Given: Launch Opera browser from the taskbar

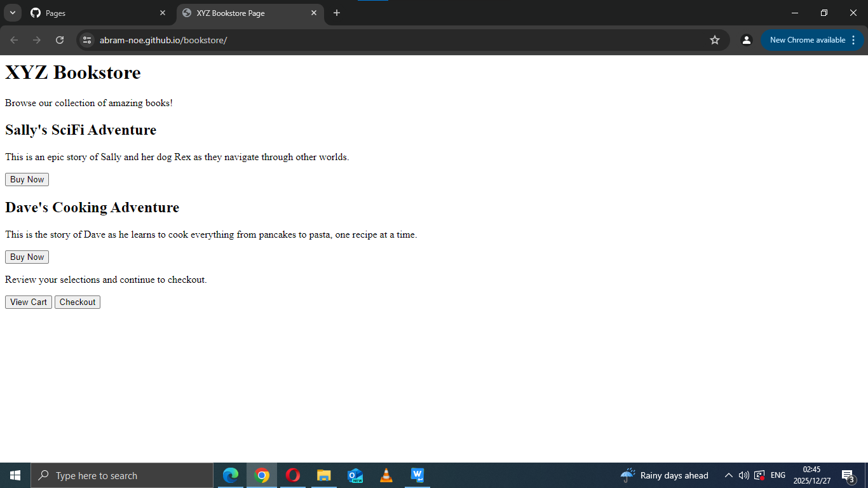Looking at the screenshot, I should click(x=293, y=475).
